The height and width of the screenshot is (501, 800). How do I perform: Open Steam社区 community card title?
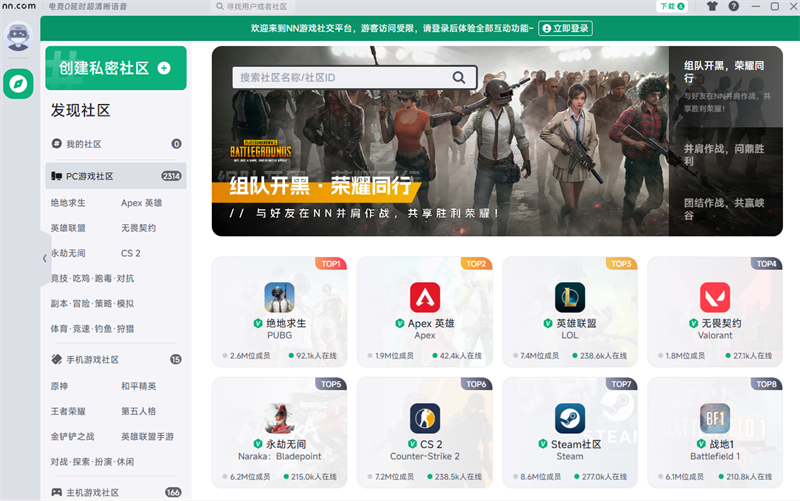[x=576, y=444]
